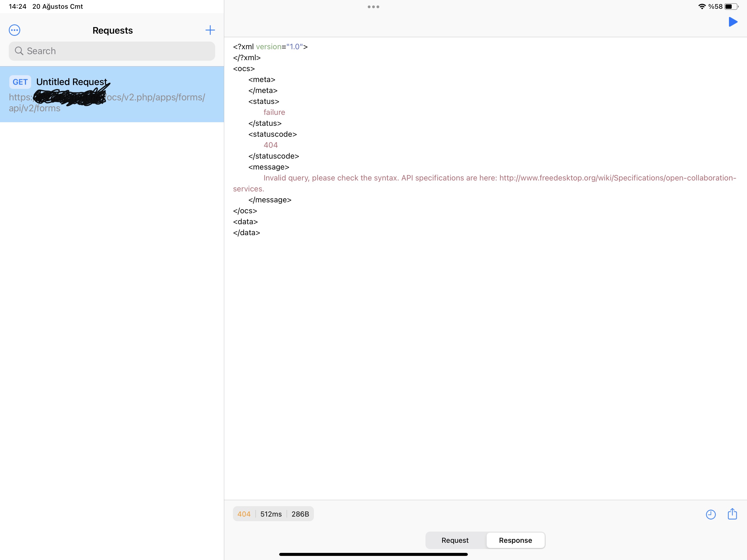Tap the Requests header title
747x560 pixels.
(x=112, y=30)
